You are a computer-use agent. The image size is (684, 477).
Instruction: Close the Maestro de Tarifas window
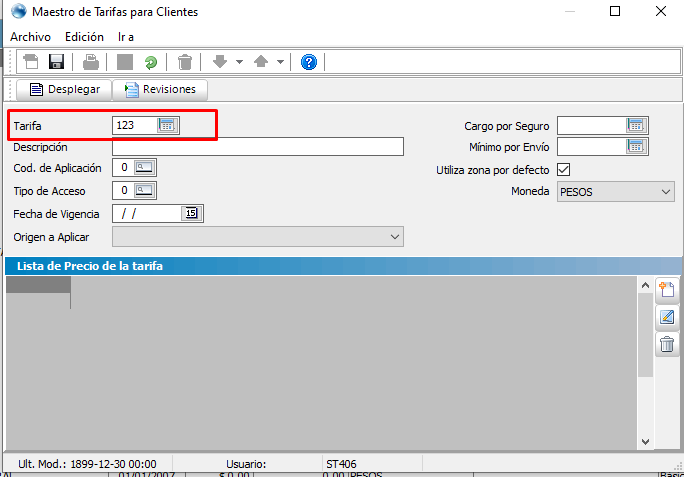click(x=661, y=11)
